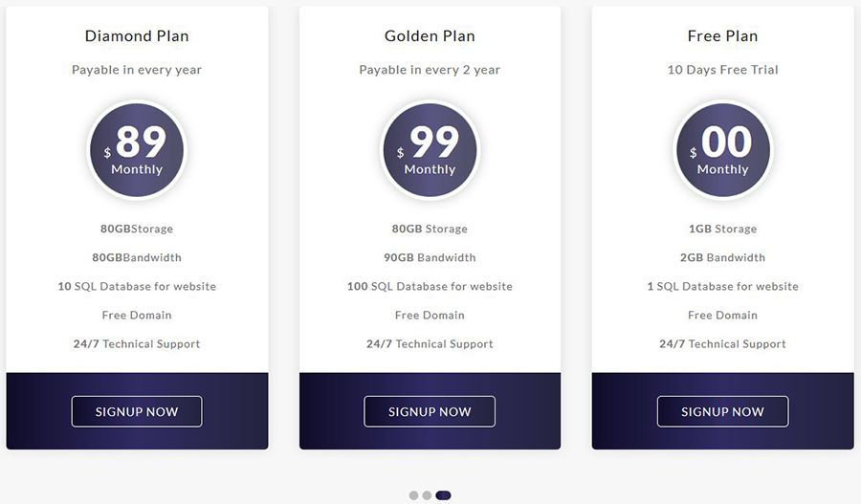This screenshot has height=504, width=861.
Task: Click the $89 Monthly price badge
Action: [x=137, y=150]
